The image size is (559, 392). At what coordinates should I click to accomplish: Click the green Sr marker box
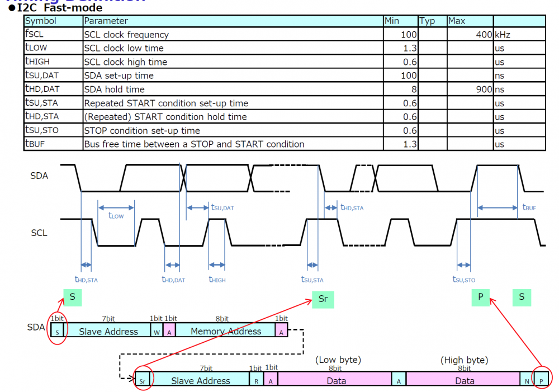323,299
